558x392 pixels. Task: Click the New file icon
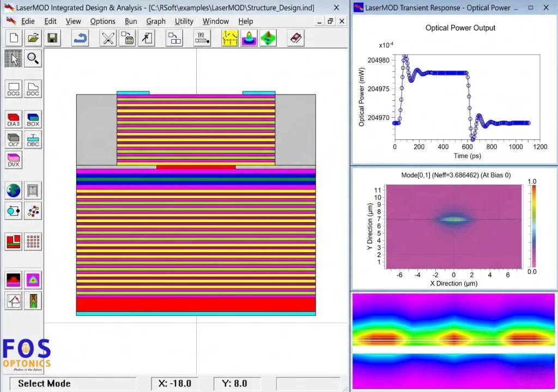(14, 38)
